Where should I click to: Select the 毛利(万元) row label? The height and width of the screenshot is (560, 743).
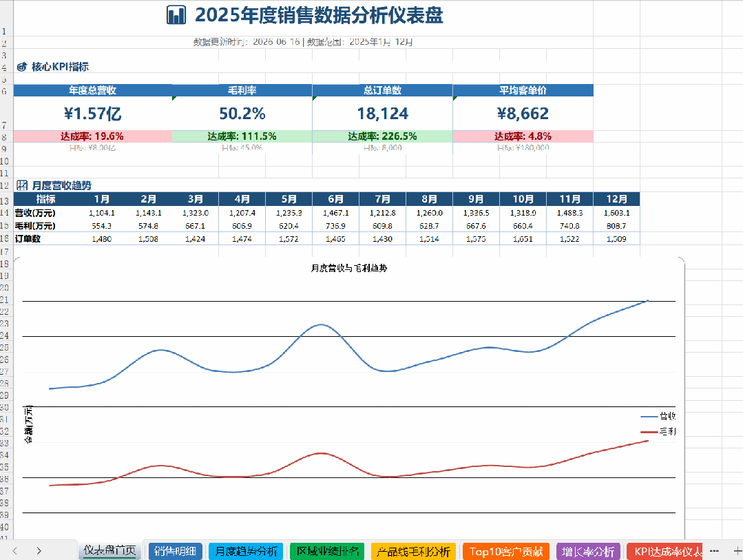45,226
